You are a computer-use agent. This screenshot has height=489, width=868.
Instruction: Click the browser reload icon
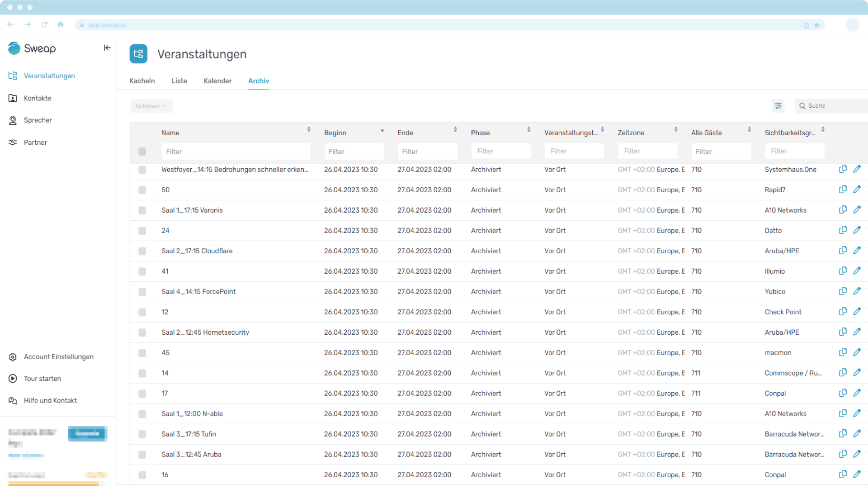(44, 25)
